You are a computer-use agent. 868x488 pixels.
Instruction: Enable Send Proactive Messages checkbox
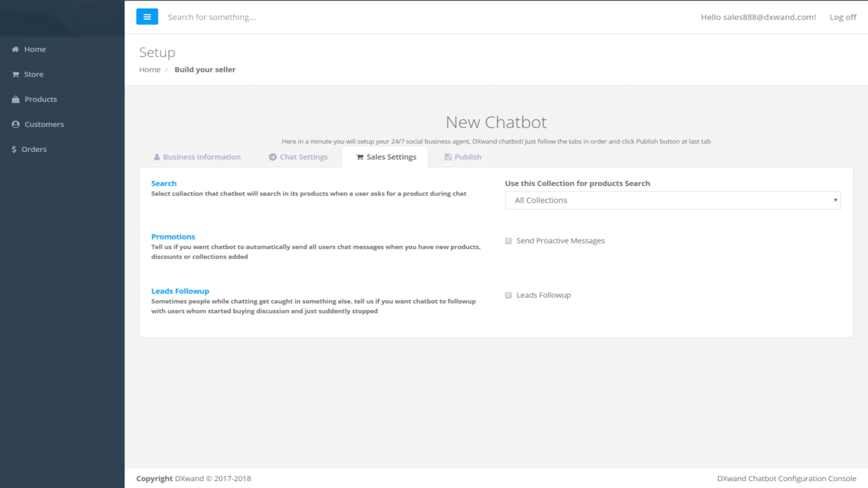[x=508, y=241]
